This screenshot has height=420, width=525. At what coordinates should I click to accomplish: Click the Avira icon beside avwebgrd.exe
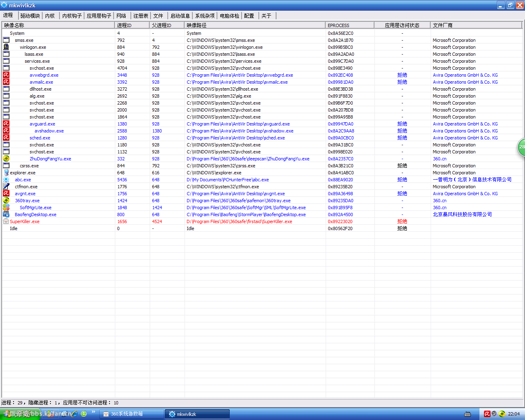point(6,75)
